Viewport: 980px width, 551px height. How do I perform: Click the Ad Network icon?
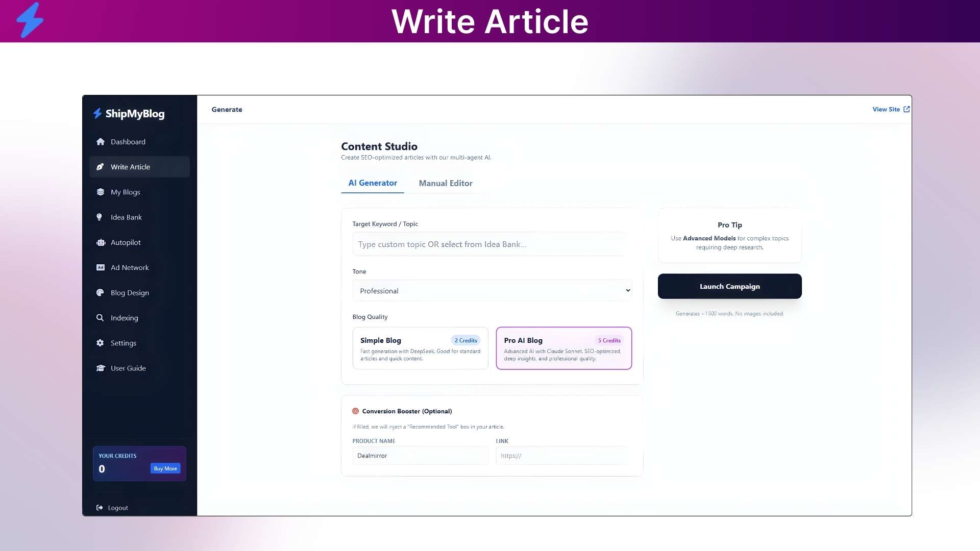point(101,267)
